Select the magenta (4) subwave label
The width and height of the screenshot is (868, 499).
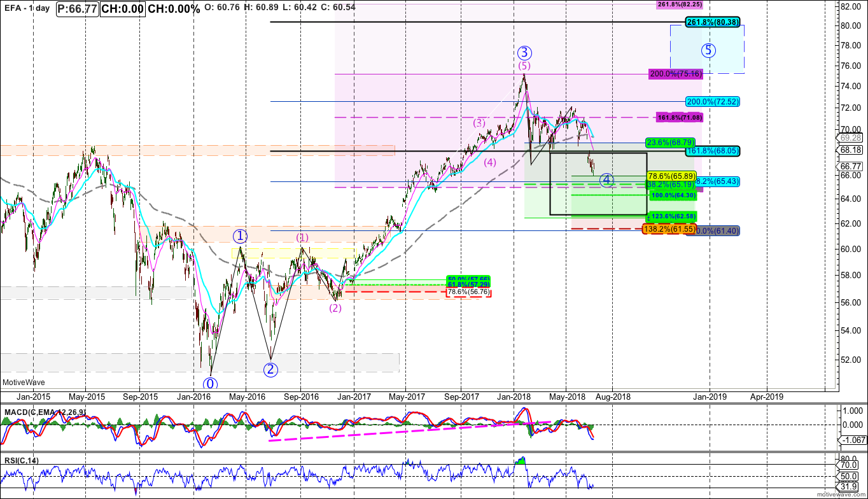pyautogui.click(x=489, y=162)
